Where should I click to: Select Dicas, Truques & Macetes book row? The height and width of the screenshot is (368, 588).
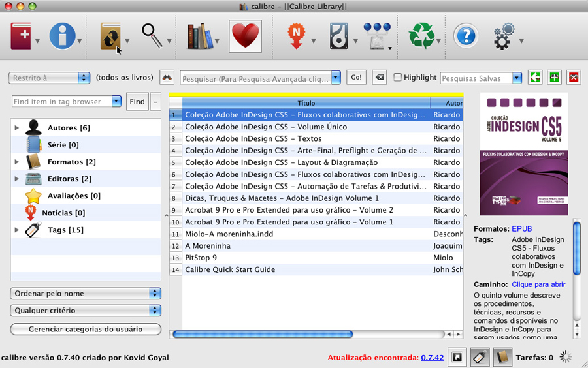[316, 198]
